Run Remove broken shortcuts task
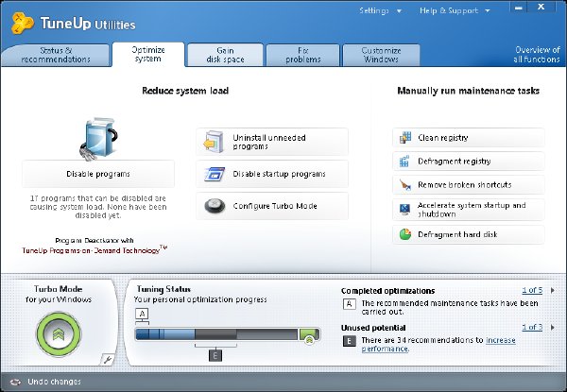Image resolution: width=567 pixels, height=392 pixels. (x=469, y=184)
